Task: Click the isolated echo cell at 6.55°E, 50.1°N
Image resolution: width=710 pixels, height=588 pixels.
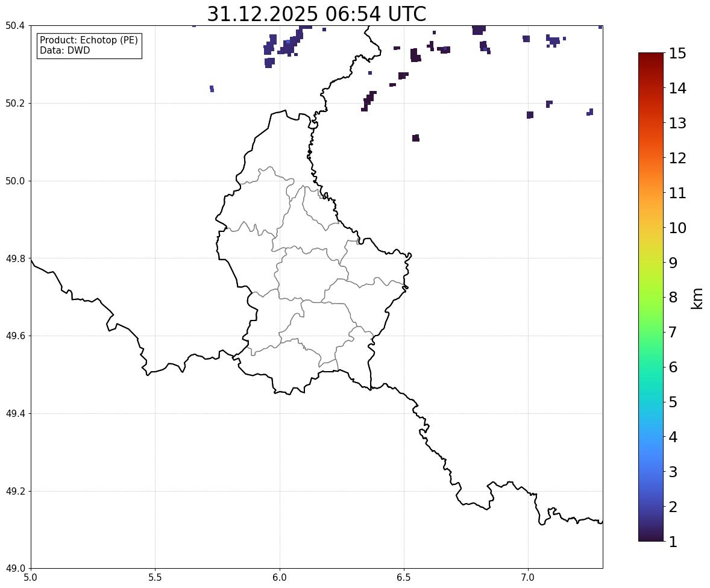Action: [x=416, y=138]
